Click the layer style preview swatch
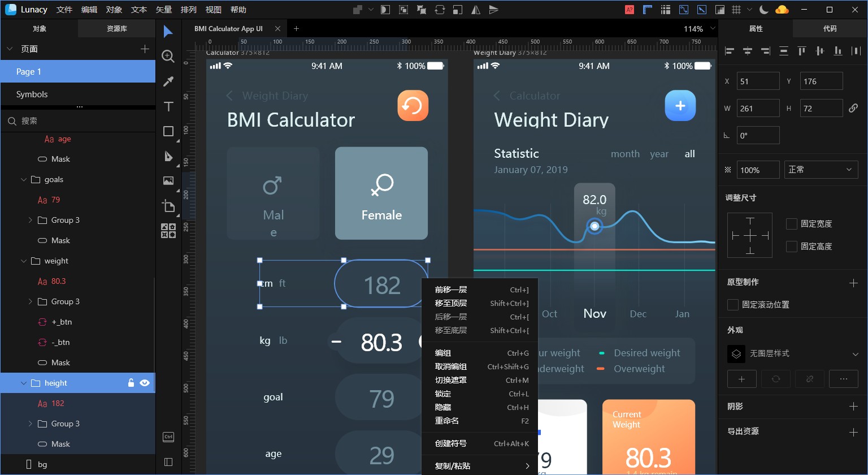Image resolution: width=868 pixels, height=475 pixels. [x=736, y=354]
